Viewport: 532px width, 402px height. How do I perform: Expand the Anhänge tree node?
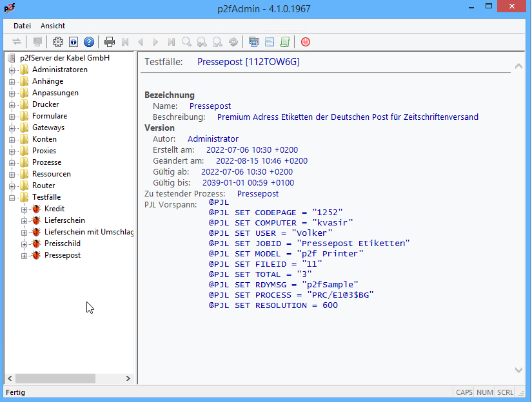pyautogui.click(x=12, y=82)
